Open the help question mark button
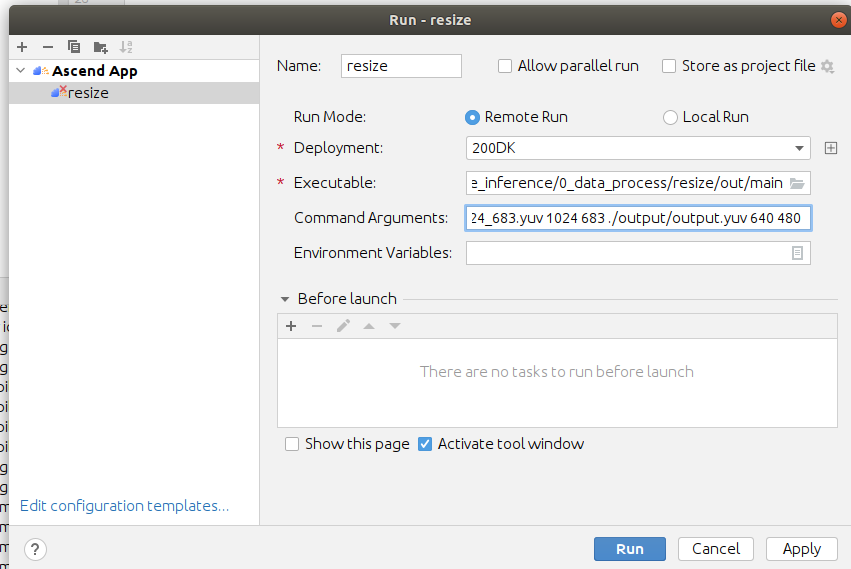The image size is (851, 569). coord(35,549)
